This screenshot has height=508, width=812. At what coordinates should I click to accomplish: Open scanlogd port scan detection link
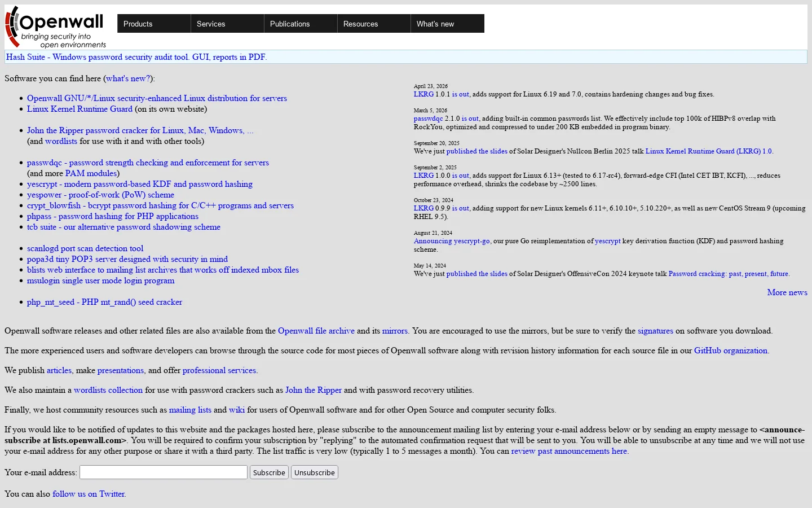point(85,248)
